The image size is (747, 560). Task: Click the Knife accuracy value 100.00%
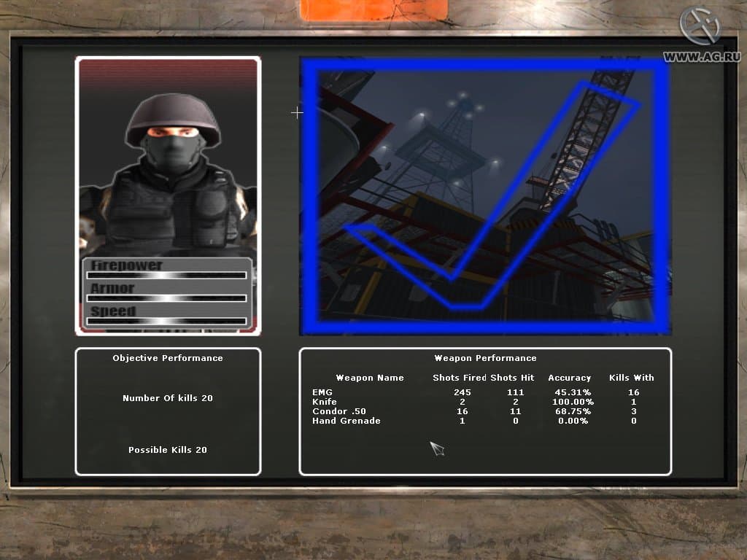click(573, 402)
